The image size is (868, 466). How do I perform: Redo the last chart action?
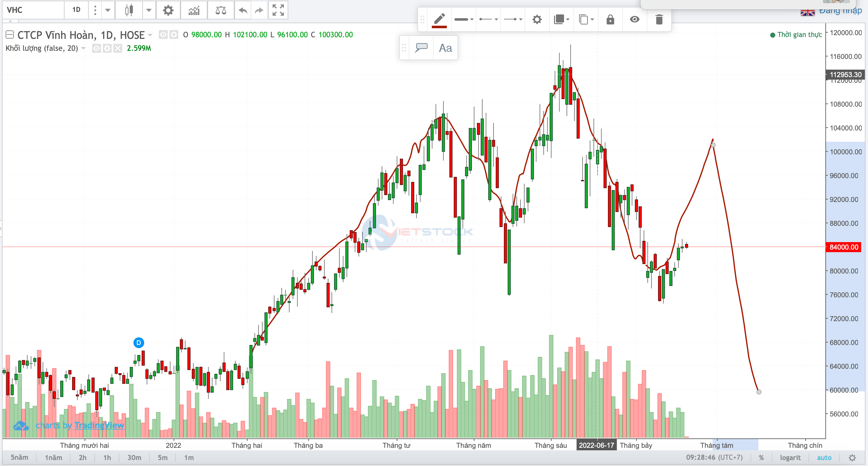pyautogui.click(x=259, y=10)
